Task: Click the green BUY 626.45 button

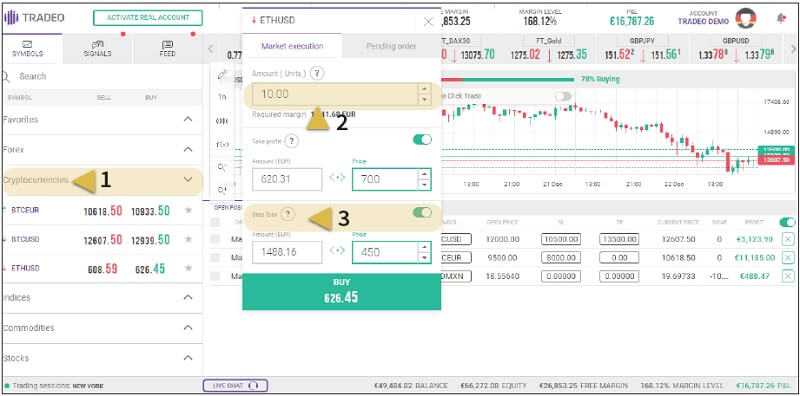Action: click(x=341, y=291)
